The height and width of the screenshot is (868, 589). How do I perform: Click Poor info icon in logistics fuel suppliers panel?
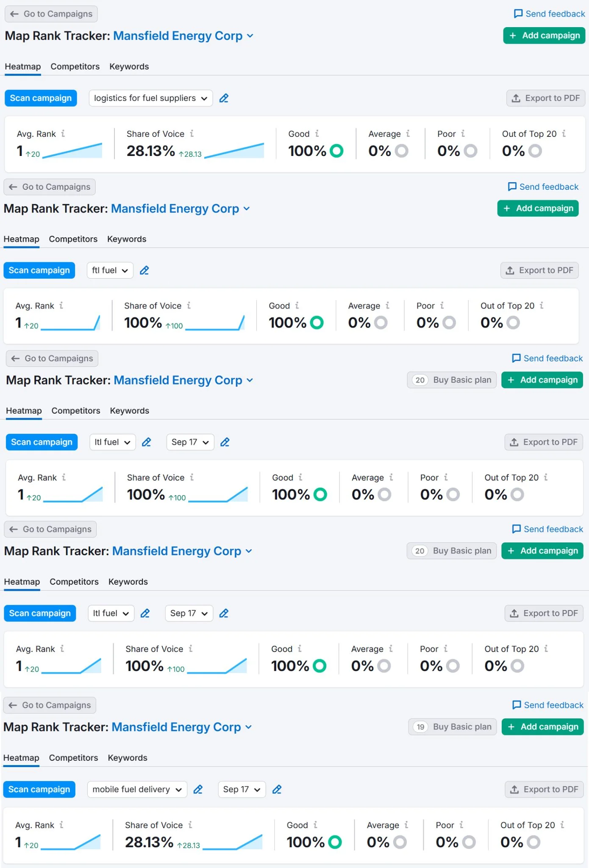[x=463, y=134]
